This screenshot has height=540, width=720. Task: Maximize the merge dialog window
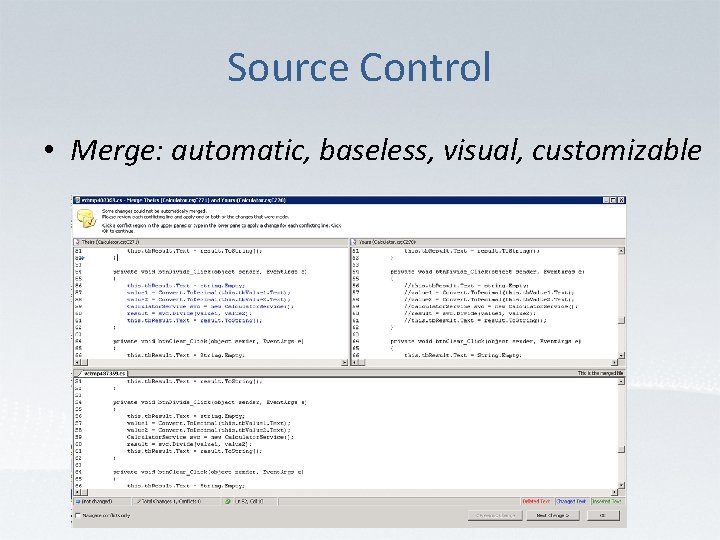613,200
